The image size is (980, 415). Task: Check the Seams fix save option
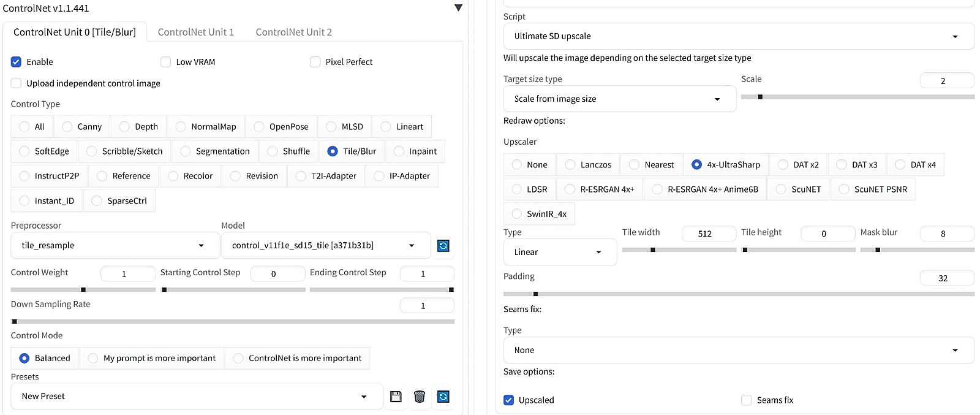coord(747,400)
